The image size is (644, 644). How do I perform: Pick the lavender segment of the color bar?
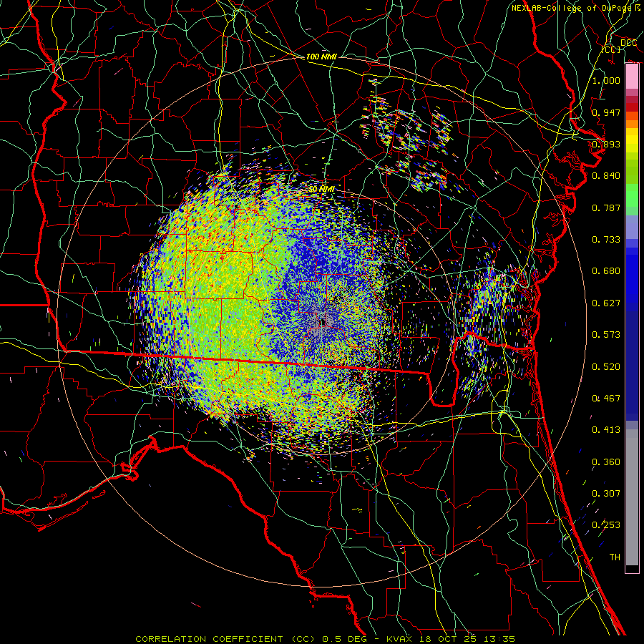(x=632, y=227)
